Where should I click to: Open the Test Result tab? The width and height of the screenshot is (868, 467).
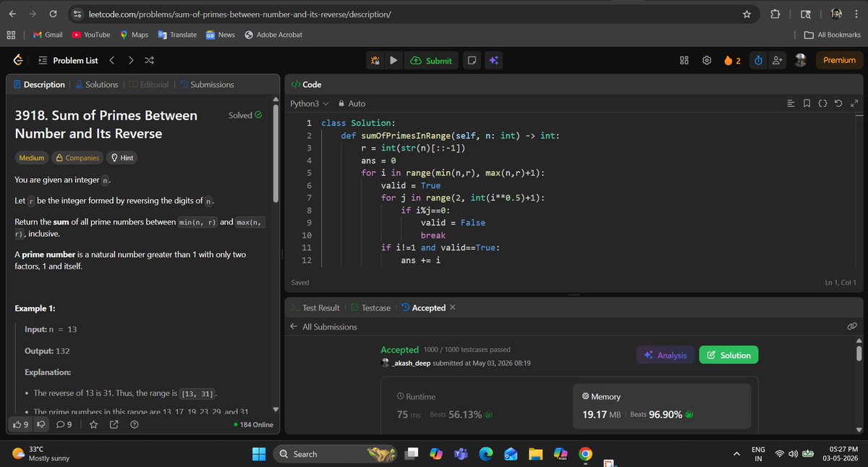coord(315,308)
